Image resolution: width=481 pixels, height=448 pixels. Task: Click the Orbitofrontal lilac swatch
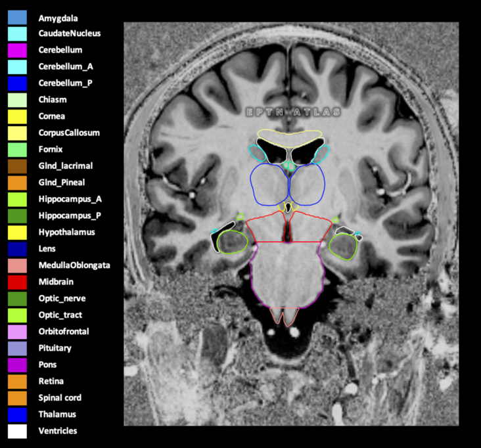click(x=17, y=332)
